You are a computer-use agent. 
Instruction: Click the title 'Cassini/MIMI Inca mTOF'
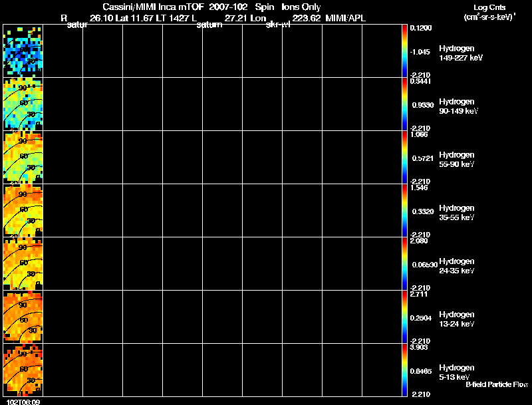pyautogui.click(x=154, y=7)
